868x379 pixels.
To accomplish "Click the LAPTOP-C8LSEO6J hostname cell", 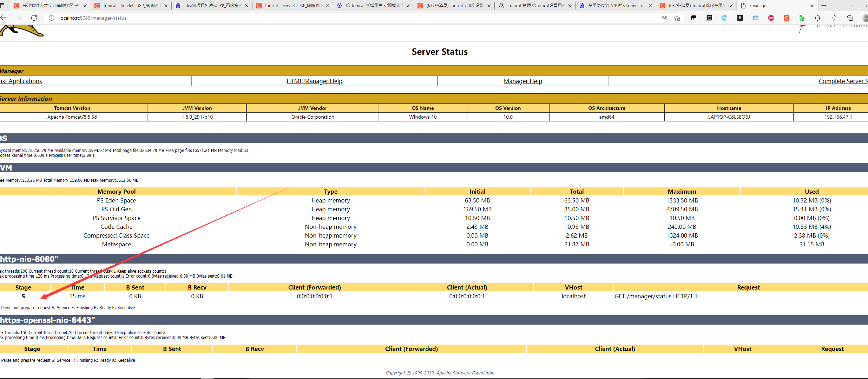I will point(729,117).
